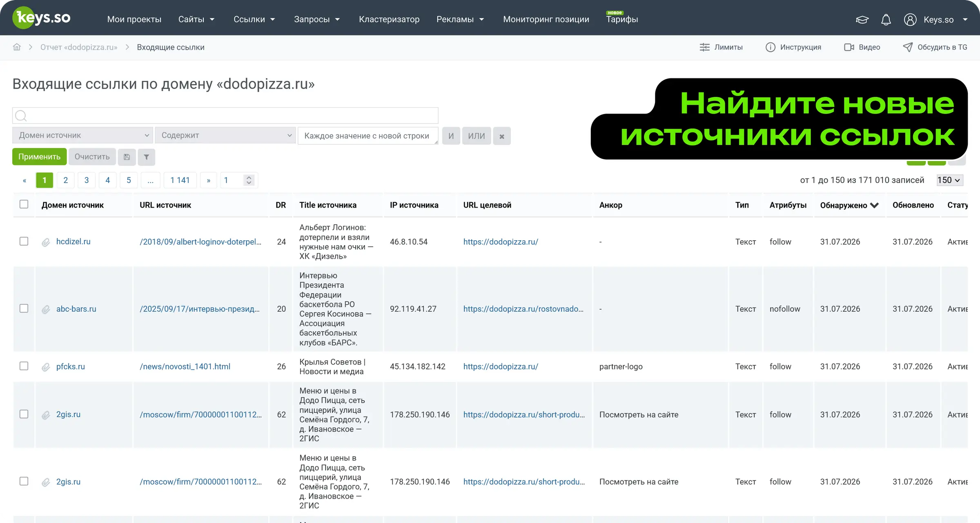Focus the main search input field

point(225,116)
